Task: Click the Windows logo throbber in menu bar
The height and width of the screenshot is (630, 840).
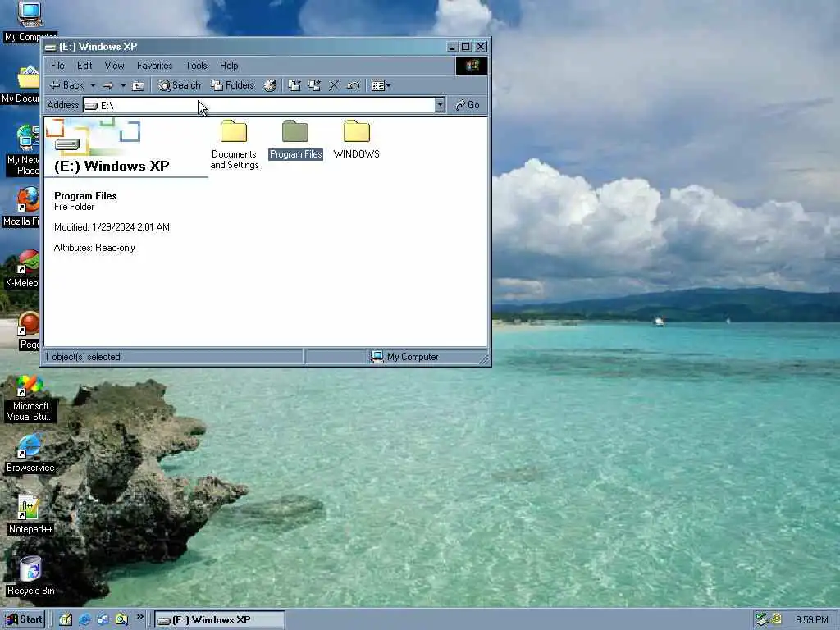Action: [472, 66]
